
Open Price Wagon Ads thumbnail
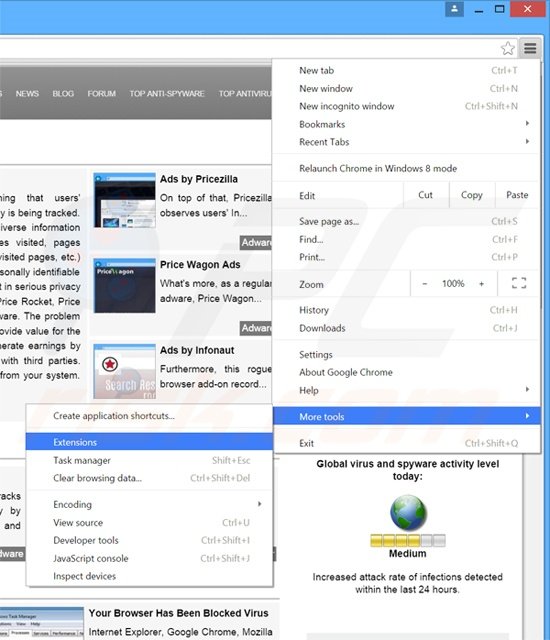(124, 286)
